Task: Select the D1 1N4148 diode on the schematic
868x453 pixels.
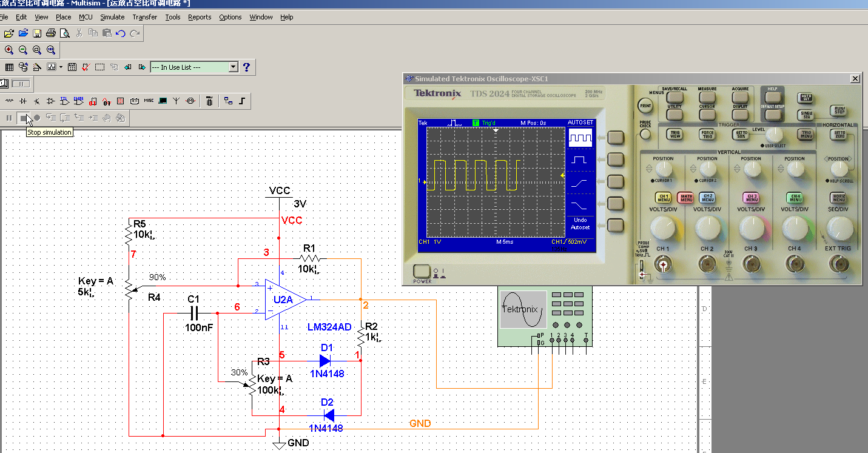Action: pos(326,361)
